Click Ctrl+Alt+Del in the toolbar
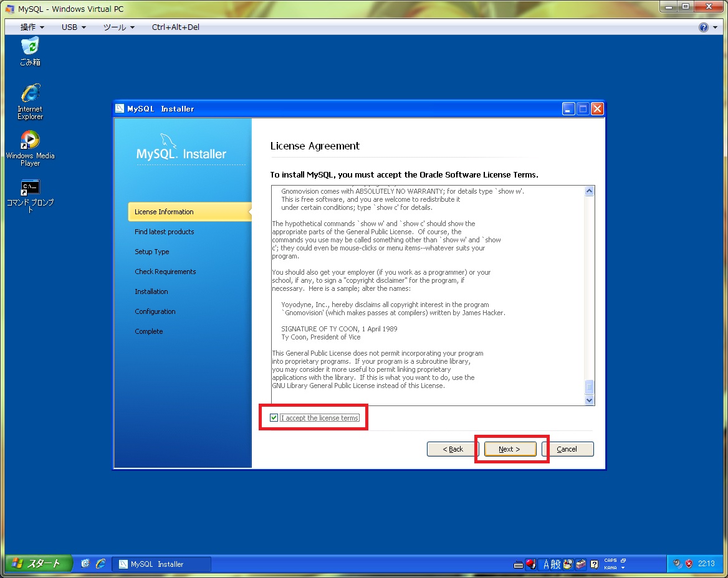This screenshot has height=578, width=728. click(x=176, y=27)
